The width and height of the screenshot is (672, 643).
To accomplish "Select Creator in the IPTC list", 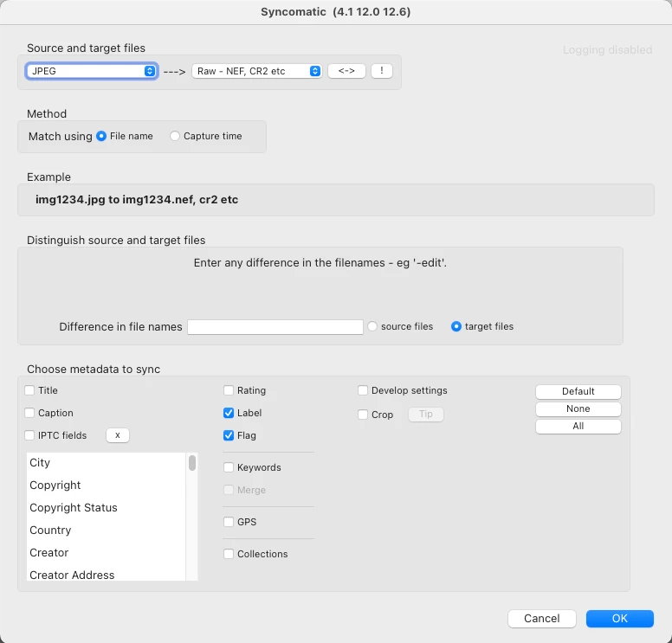I will (x=107, y=553).
